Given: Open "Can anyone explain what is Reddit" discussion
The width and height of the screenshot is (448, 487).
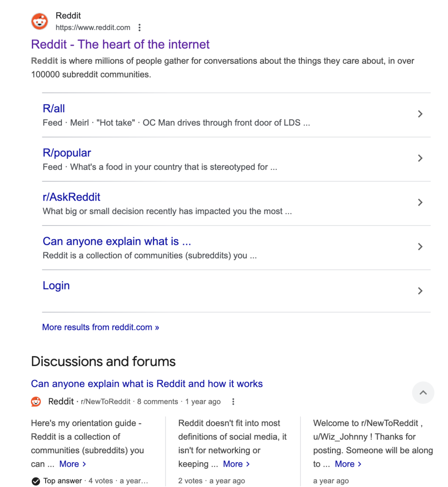Looking at the screenshot, I should click(146, 384).
